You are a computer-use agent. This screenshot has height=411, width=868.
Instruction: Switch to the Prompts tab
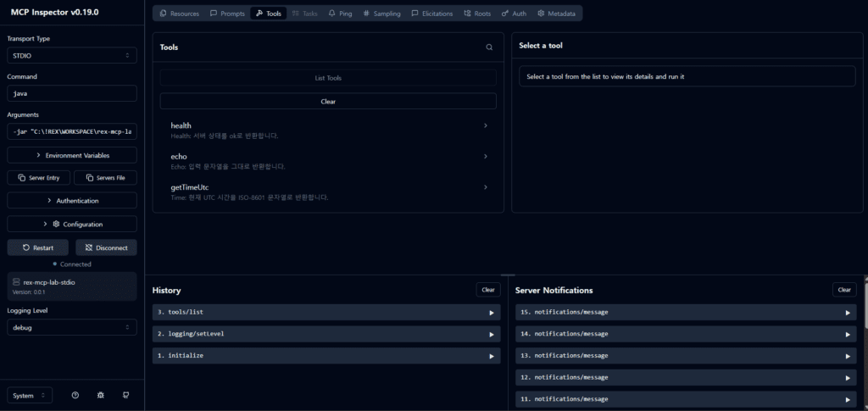[227, 14]
